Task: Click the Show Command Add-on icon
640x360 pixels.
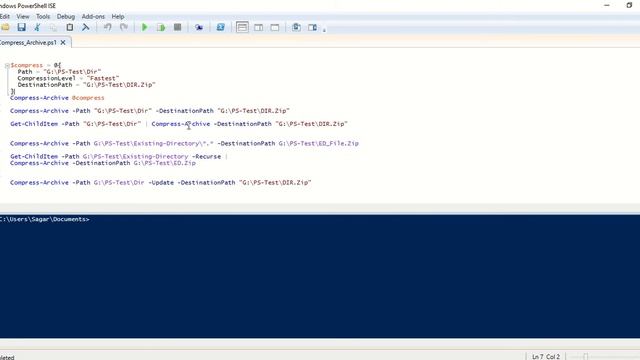Action: (x=313, y=27)
